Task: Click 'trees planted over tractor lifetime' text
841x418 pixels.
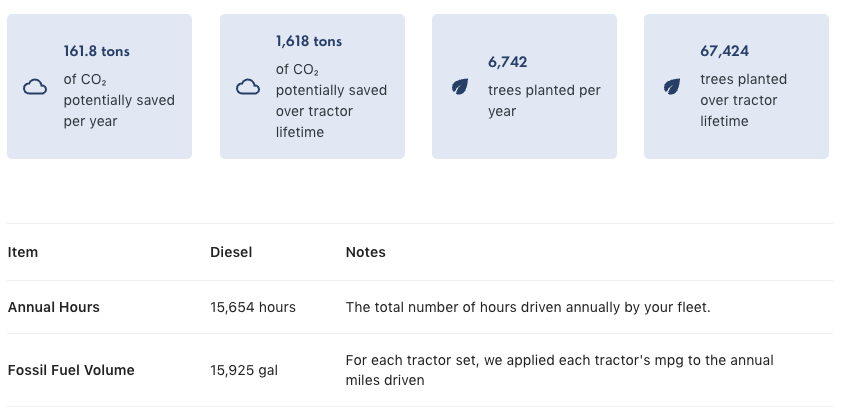Action: point(743,100)
